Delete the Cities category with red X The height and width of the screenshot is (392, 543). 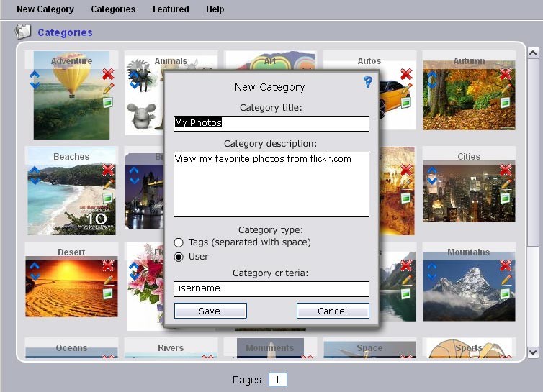click(506, 170)
